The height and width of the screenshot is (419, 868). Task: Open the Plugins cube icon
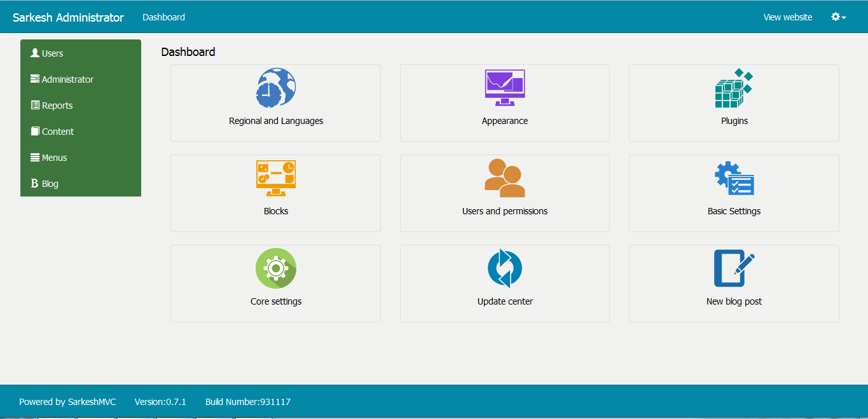(x=734, y=88)
